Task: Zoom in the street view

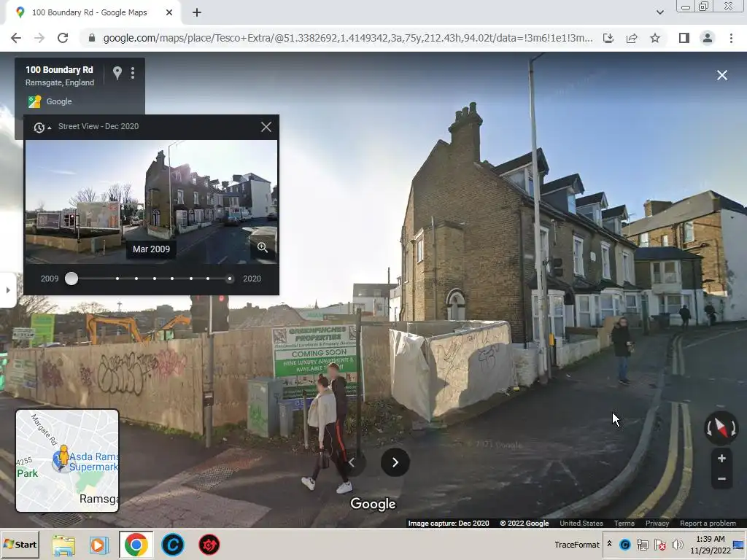Action: click(x=721, y=458)
